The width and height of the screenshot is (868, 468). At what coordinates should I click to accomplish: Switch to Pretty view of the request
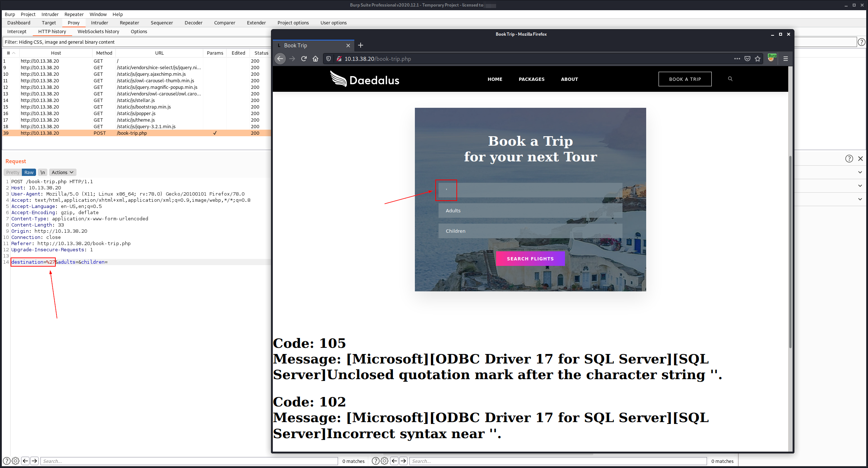point(12,172)
